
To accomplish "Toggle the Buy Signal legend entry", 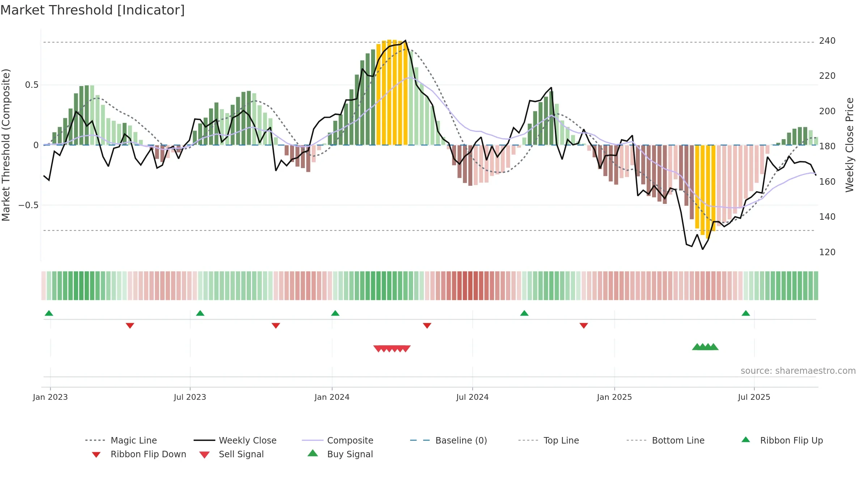I will [340, 454].
